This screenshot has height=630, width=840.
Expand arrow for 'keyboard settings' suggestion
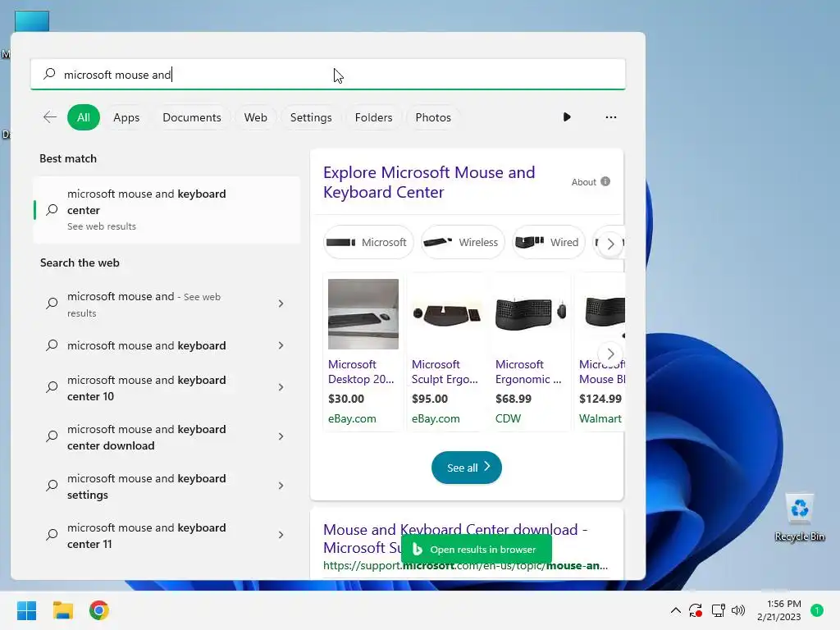tap(281, 486)
